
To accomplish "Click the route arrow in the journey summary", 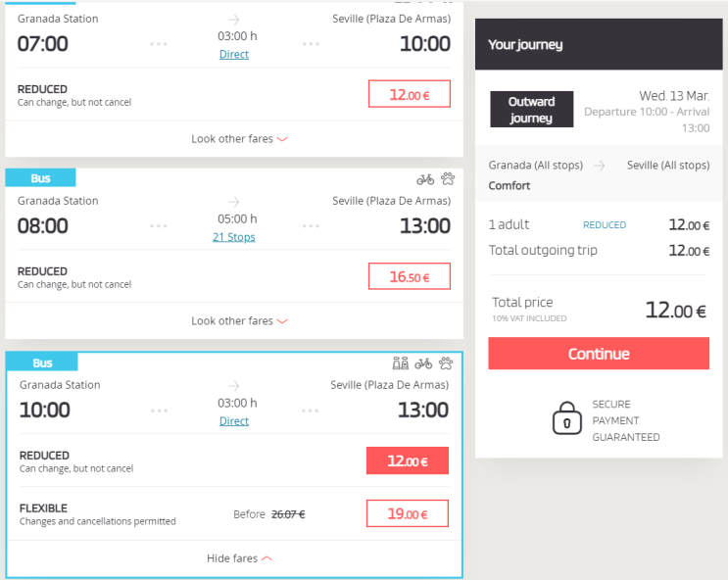I will 599,166.
